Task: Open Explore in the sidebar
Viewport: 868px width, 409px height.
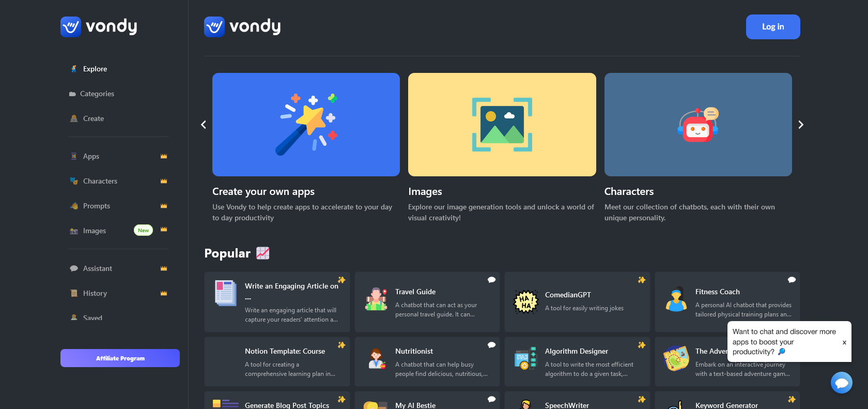Action: [x=95, y=69]
